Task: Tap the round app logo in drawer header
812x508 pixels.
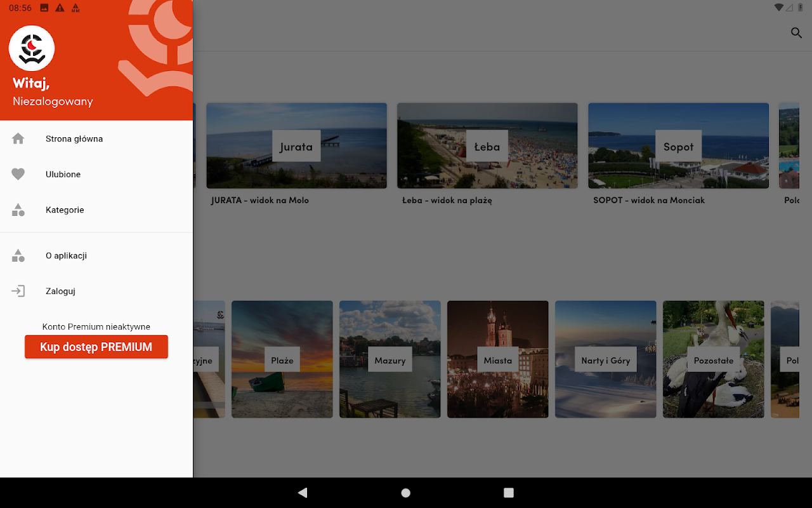Action: click(32, 48)
